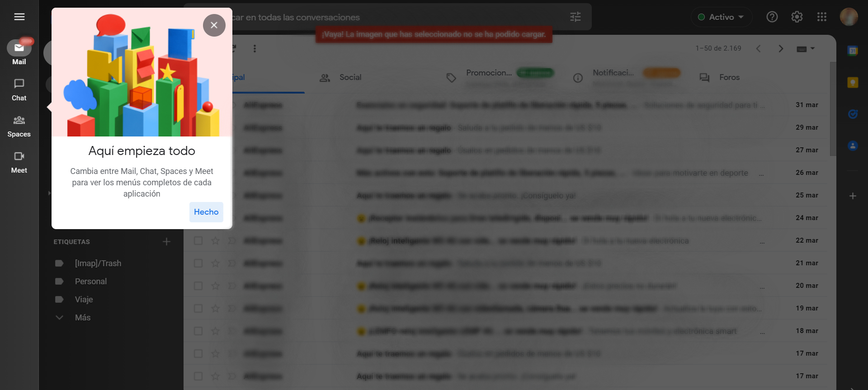Open the Activo status dropdown

click(721, 17)
